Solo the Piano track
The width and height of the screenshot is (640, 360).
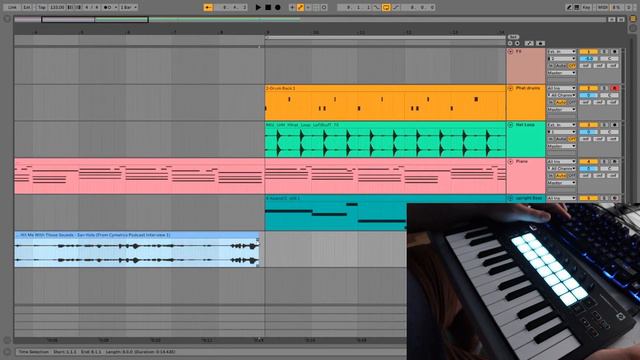(x=604, y=162)
